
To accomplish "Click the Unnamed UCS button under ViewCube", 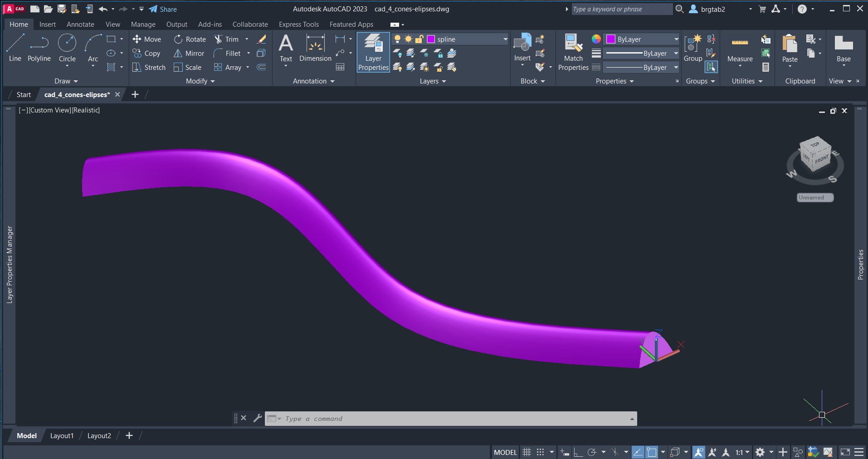I will tap(815, 197).
